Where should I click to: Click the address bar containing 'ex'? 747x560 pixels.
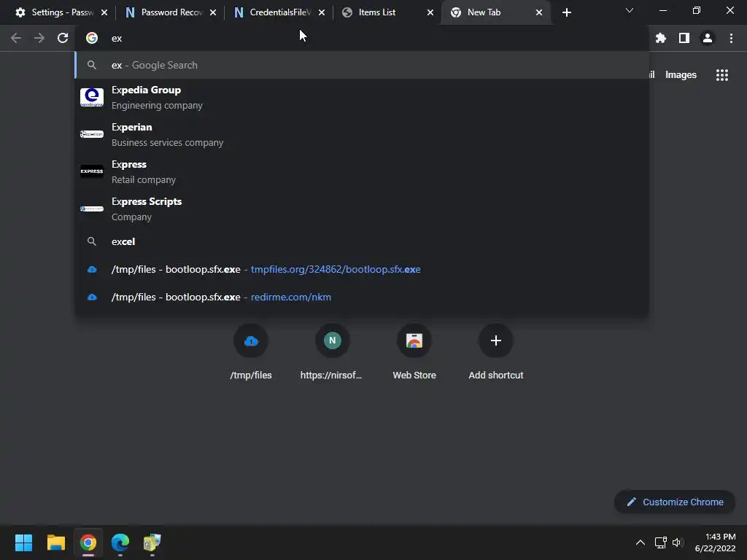(362, 38)
